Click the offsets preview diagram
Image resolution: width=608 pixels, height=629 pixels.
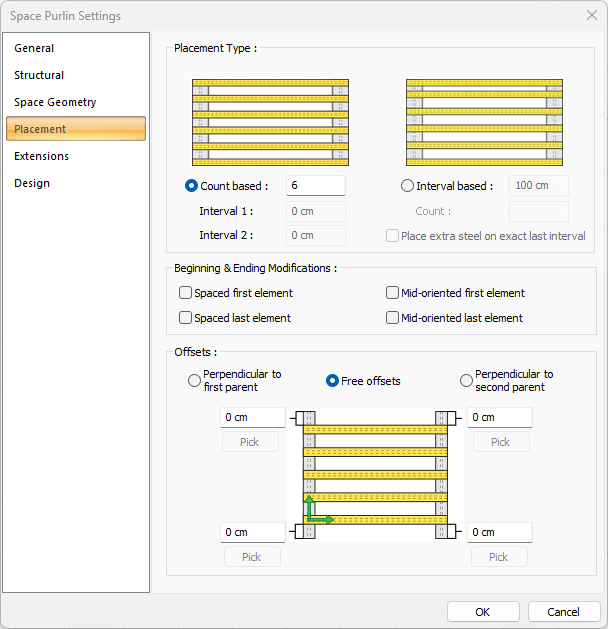click(375, 475)
